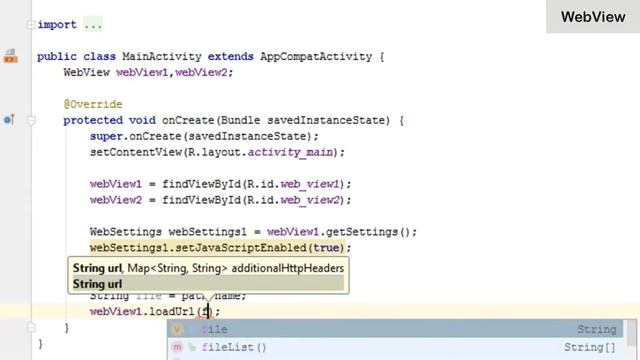Click the override gutter icon beside onCreate
Viewport: 640px width, 360px height.
(x=9, y=120)
